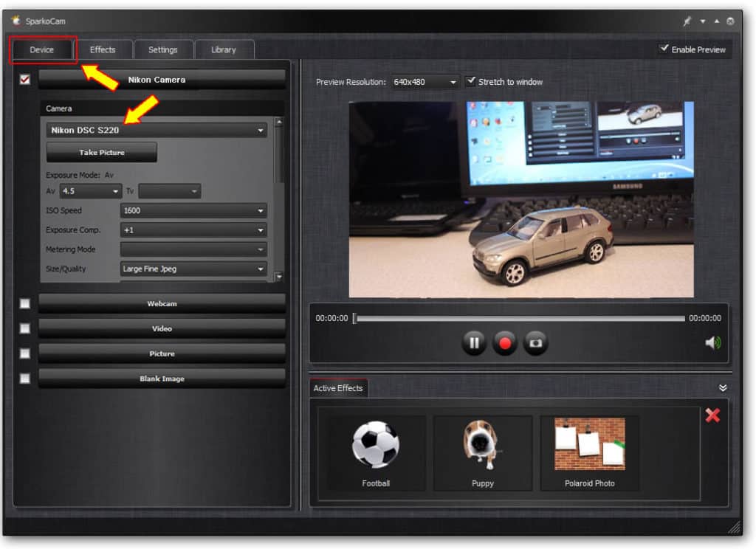This screenshot has height=549, width=756.
Task: Open the Nikon DSC S220 camera dropdown
Action: tap(157, 131)
